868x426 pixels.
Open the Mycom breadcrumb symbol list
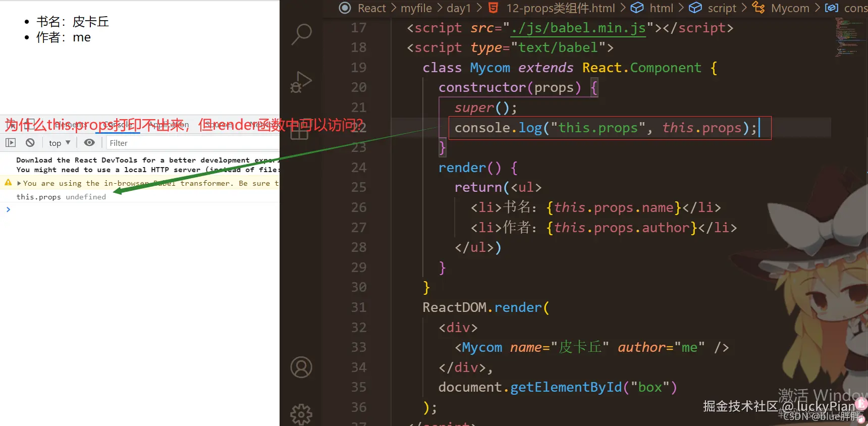[x=790, y=8]
